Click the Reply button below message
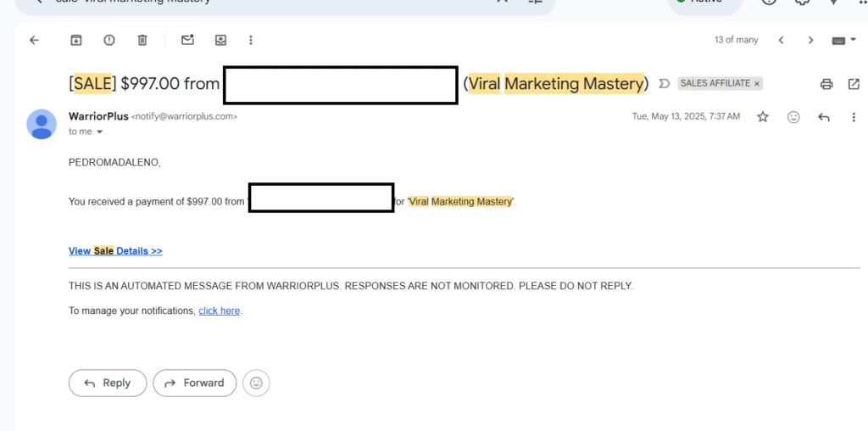 (x=108, y=383)
